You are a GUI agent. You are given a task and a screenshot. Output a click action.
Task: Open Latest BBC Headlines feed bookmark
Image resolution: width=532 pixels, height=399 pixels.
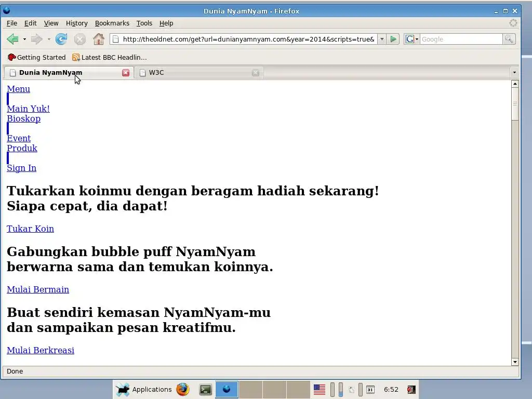[110, 57]
